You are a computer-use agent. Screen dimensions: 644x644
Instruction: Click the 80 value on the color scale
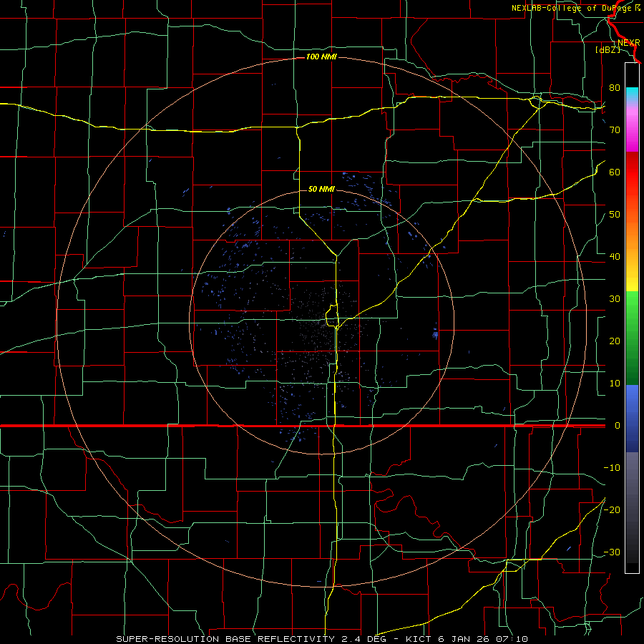(x=615, y=87)
